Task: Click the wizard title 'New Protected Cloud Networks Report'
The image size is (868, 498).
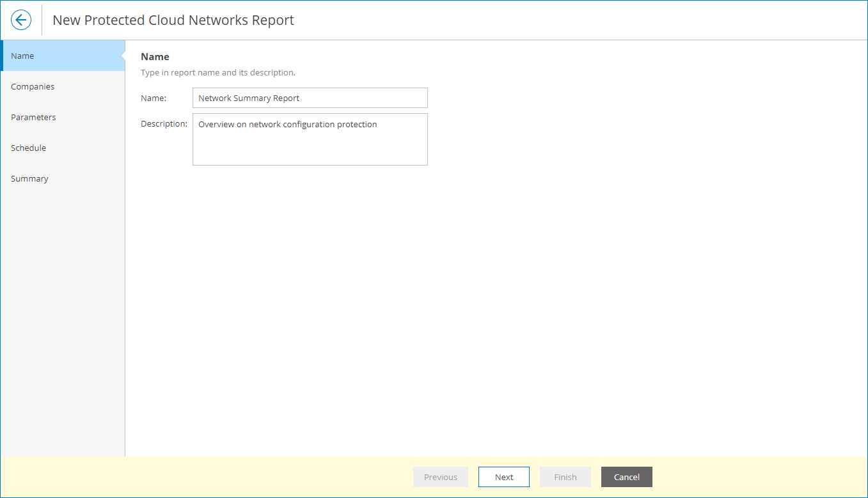Action: tap(173, 20)
